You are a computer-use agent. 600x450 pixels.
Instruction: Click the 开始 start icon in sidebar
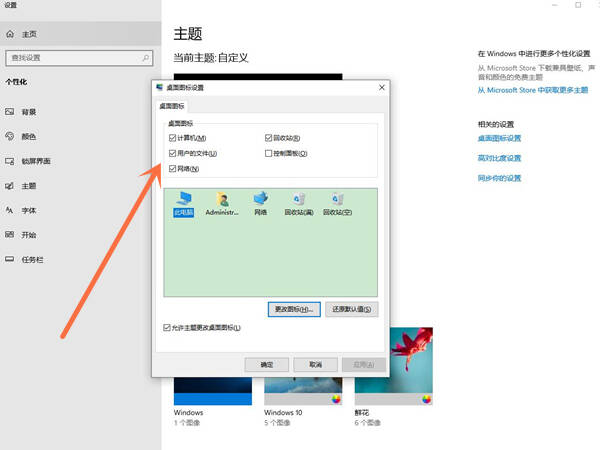pyautogui.click(x=10, y=235)
